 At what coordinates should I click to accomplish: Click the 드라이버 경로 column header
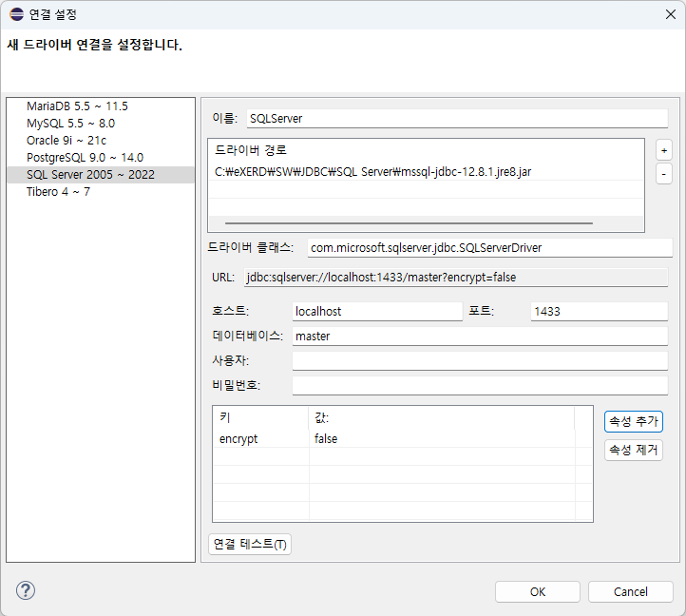[x=426, y=150]
